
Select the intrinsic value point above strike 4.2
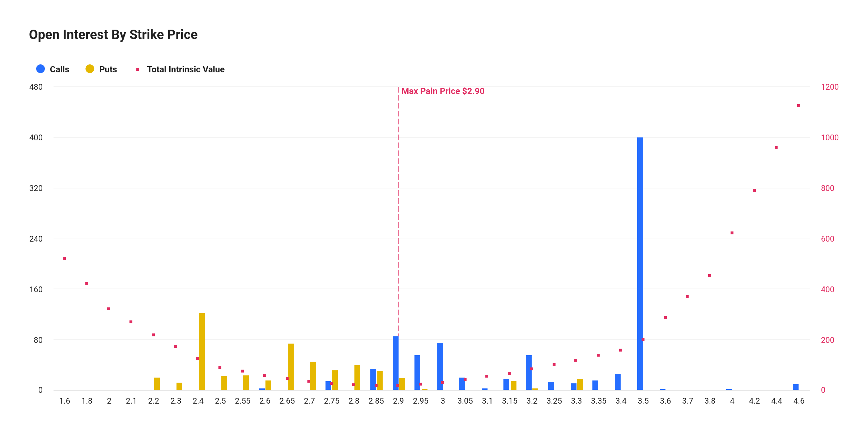click(x=754, y=190)
